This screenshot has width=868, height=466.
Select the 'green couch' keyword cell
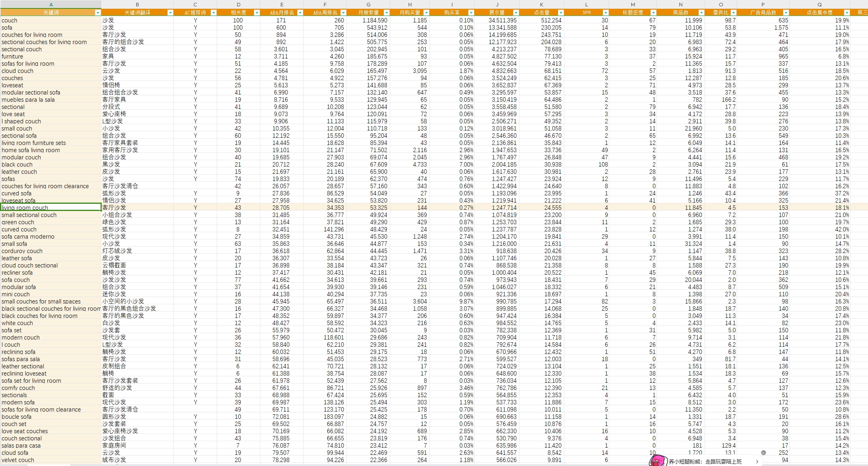(51, 222)
